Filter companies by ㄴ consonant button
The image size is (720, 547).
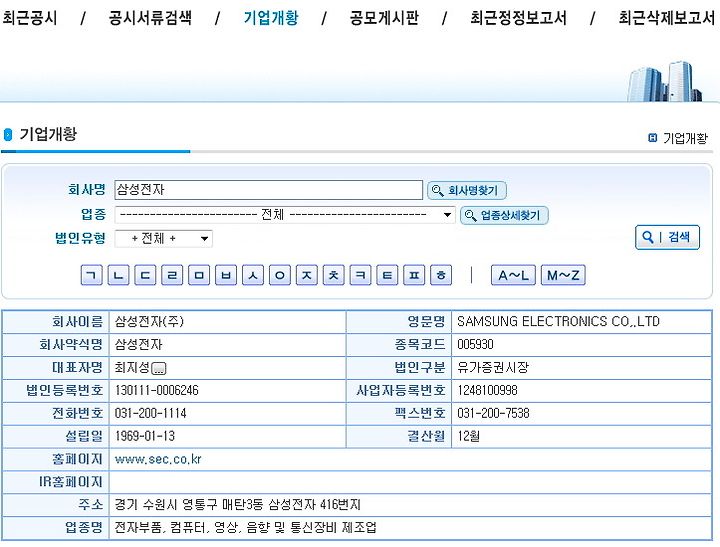pos(118,275)
